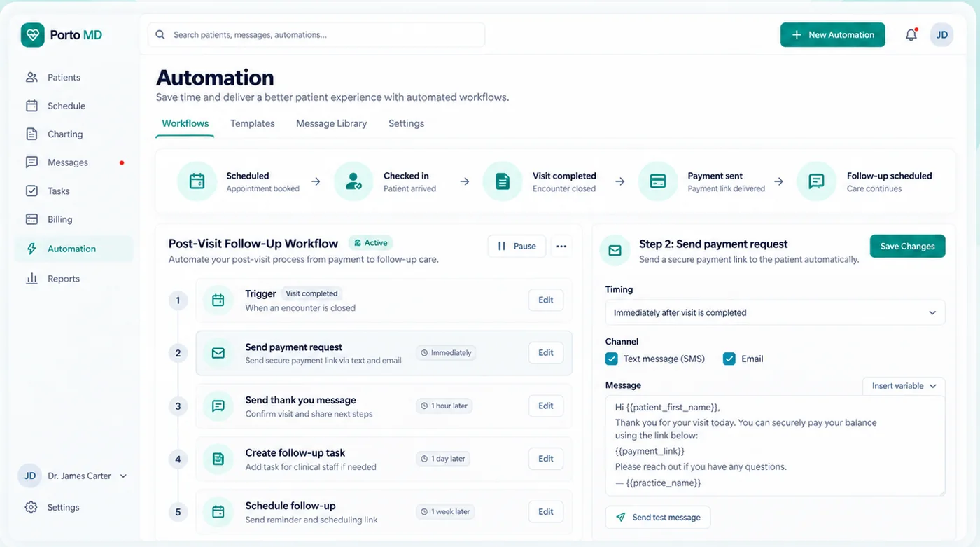
Task: Click the Trigger step calendar icon
Action: 218,300
